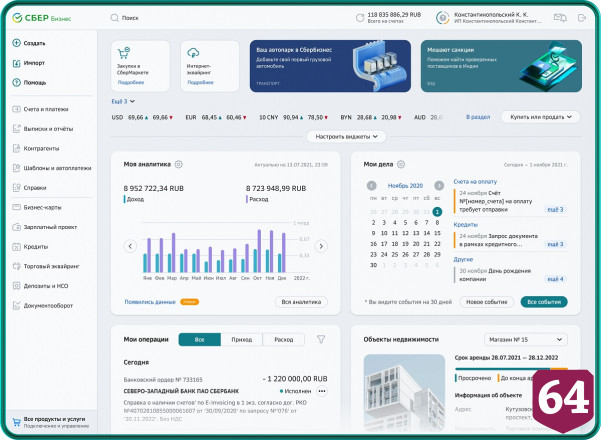
Task: Open Подробнее link on the СберМаркет card
Action: click(131, 82)
